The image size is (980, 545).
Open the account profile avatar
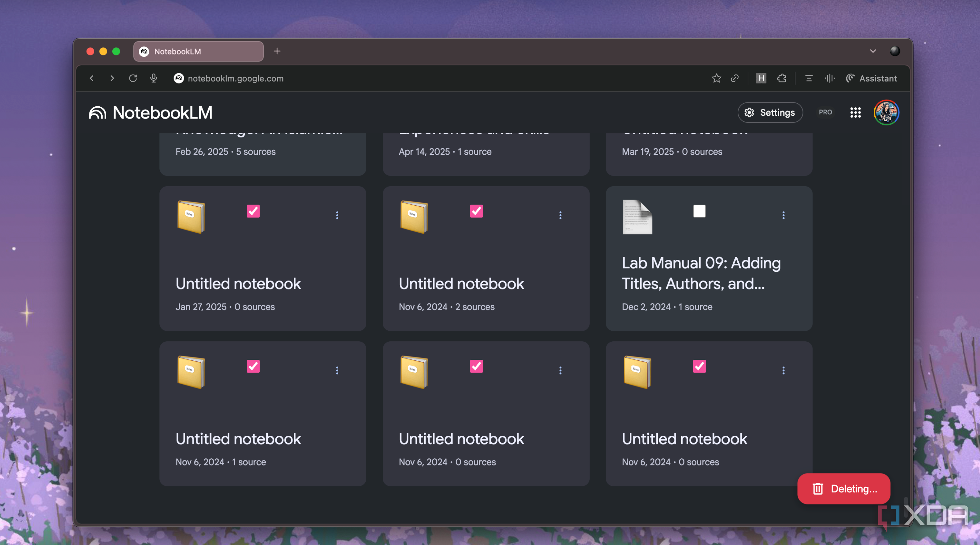[886, 112]
